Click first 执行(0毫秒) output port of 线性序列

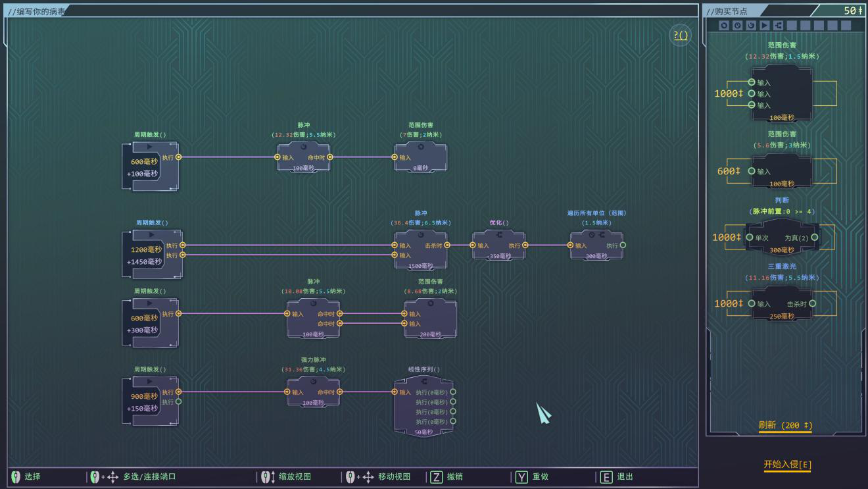(x=453, y=392)
